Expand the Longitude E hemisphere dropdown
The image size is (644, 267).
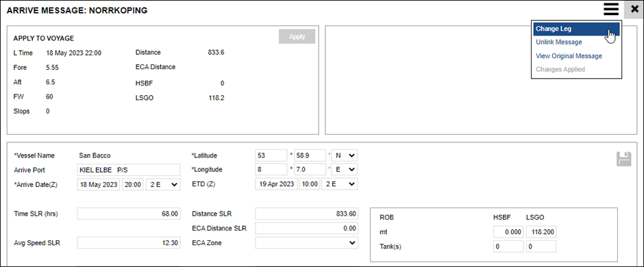click(344, 169)
